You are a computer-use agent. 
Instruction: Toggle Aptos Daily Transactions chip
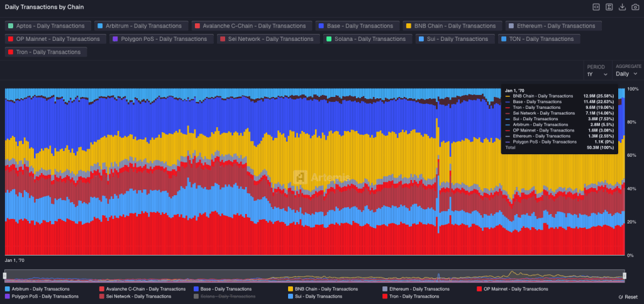[x=46, y=26]
